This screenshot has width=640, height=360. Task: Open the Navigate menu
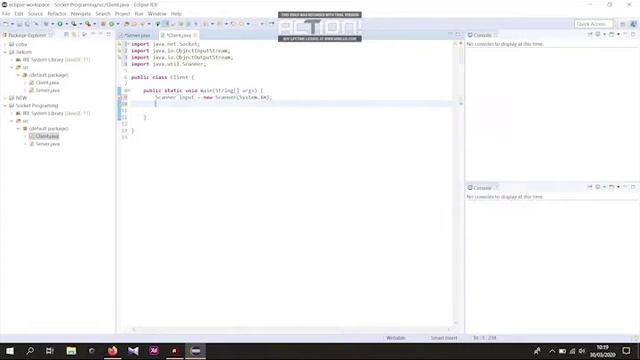[81, 14]
